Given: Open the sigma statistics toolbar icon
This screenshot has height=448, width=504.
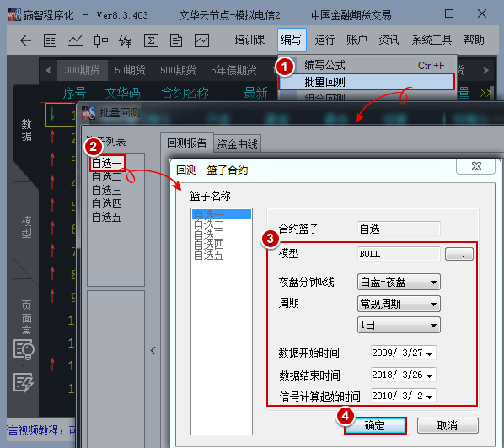Looking at the screenshot, I should [x=151, y=40].
